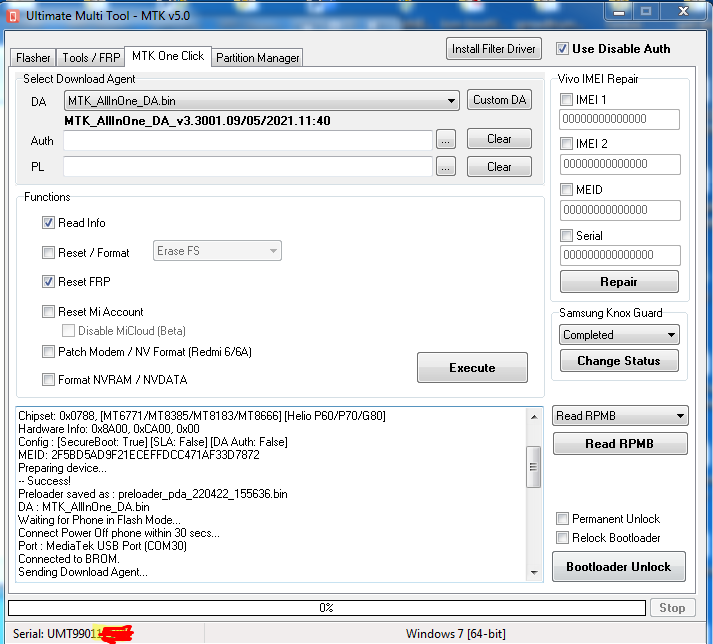Viewport: 713px width, 644px height.
Task: Click the Custom DA button
Action: 499,100
